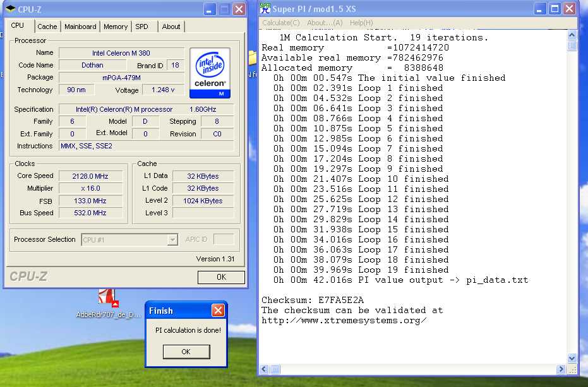The width and height of the screenshot is (588, 387).
Task: Click the Super PI vertical scroll up arrow
Action: 572,35
